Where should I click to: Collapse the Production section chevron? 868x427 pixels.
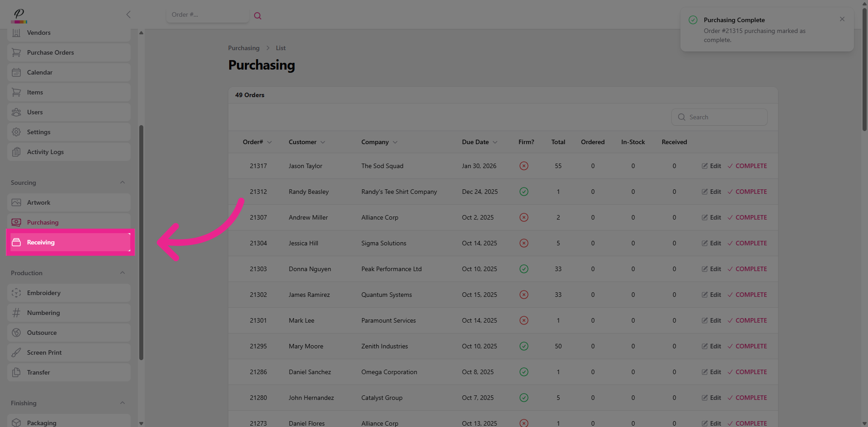[123, 273]
